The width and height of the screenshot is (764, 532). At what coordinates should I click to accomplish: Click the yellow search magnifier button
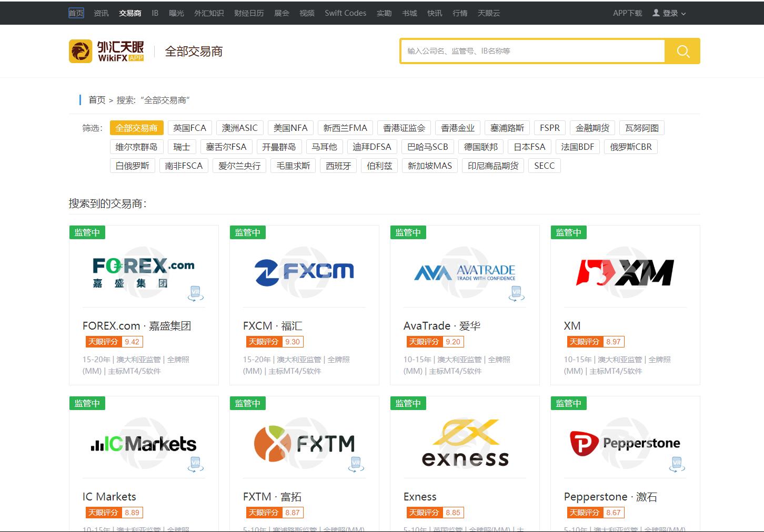click(682, 51)
